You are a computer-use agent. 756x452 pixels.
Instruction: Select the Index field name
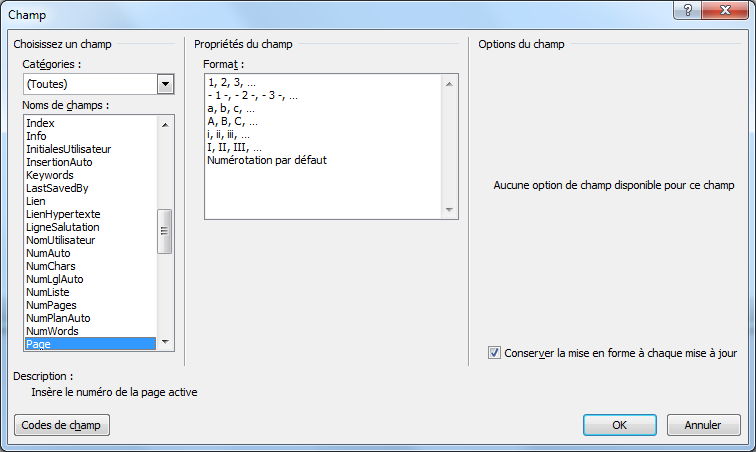tap(40, 123)
